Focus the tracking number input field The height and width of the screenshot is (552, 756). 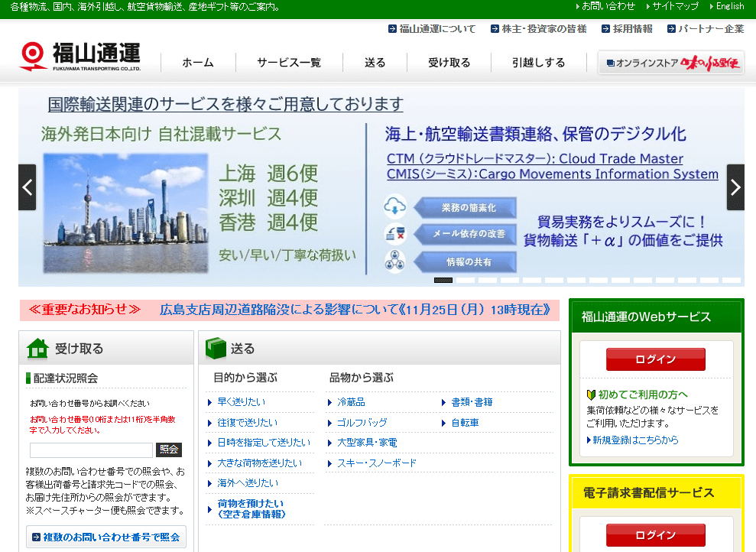click(x=91, y=450)
